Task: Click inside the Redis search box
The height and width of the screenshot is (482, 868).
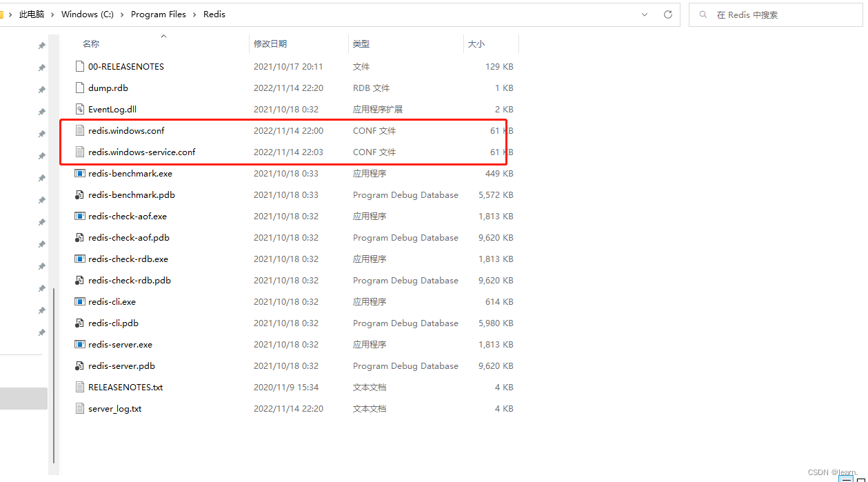Action: click(758, 14)
